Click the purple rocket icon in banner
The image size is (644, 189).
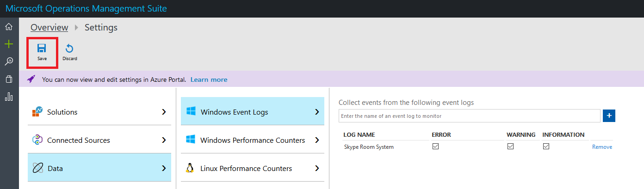tap(31, 79)
